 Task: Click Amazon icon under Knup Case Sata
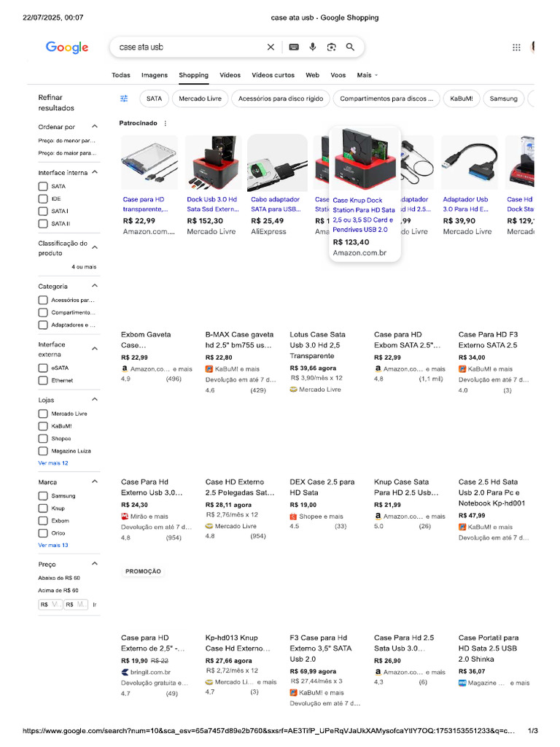tap(378, 516)
